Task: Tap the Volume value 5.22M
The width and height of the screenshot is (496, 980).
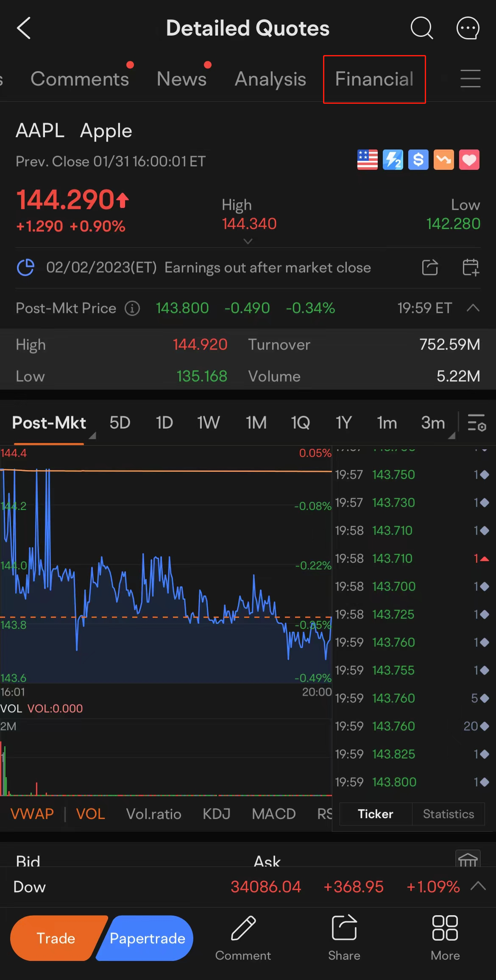Action: (x=458, y=376)
